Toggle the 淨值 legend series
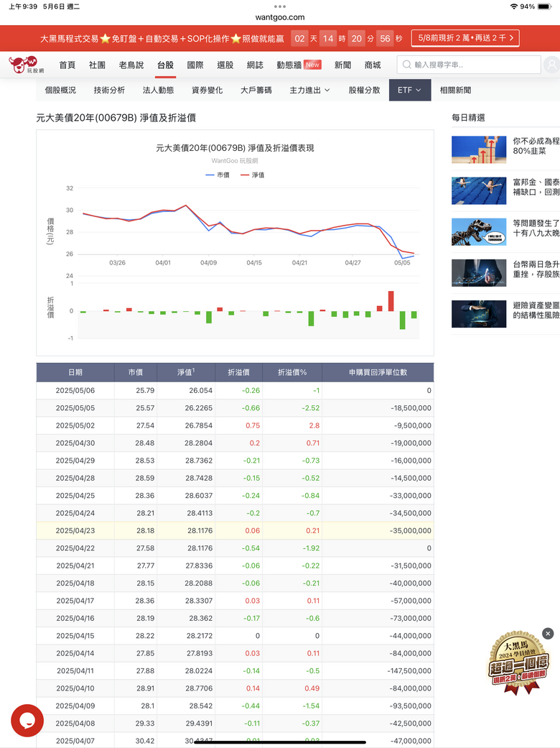Screen dimensions: 560x748 pyautogui.click(x=253, y=175)
